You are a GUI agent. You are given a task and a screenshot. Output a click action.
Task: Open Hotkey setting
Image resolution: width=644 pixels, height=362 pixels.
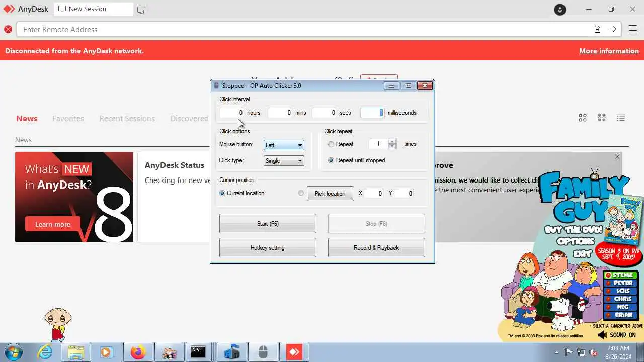coord(268,248)
